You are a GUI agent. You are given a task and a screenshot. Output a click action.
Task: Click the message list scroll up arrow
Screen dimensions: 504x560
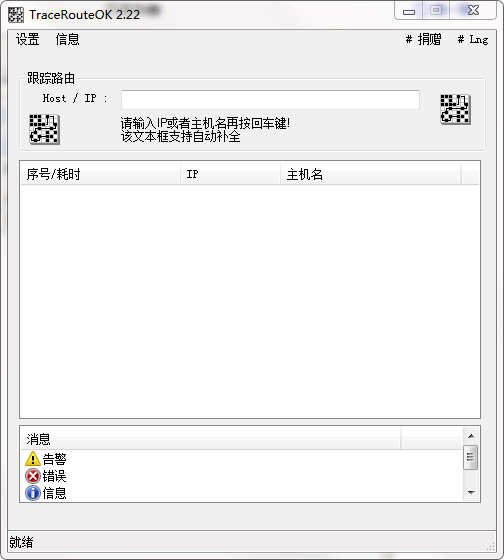point(471,436)
